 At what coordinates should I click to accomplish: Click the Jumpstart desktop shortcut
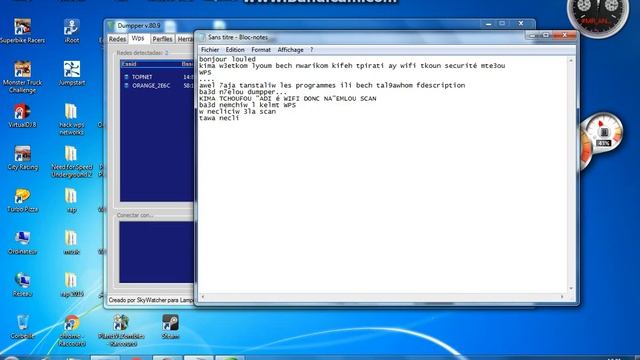coord(71,73)
